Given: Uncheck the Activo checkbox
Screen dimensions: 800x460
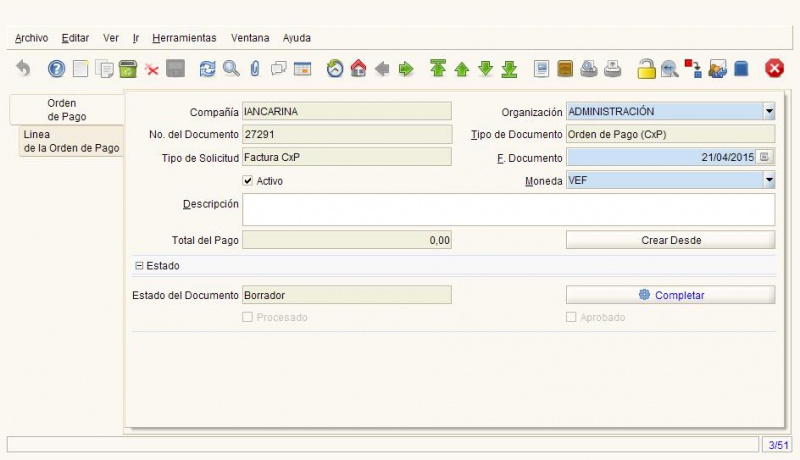Looking at the screenshot, I should [248, 181].
